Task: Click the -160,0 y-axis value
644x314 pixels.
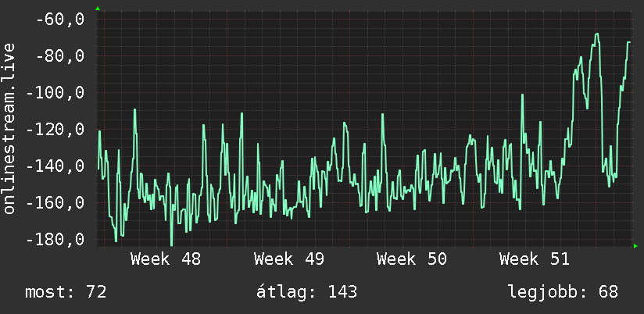Action: coord(55,203)
